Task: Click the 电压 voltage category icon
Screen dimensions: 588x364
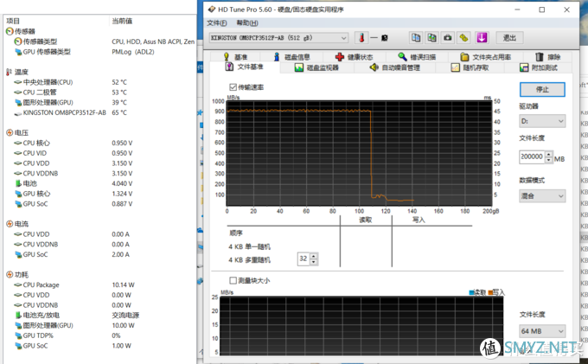Action: (10, 132)
